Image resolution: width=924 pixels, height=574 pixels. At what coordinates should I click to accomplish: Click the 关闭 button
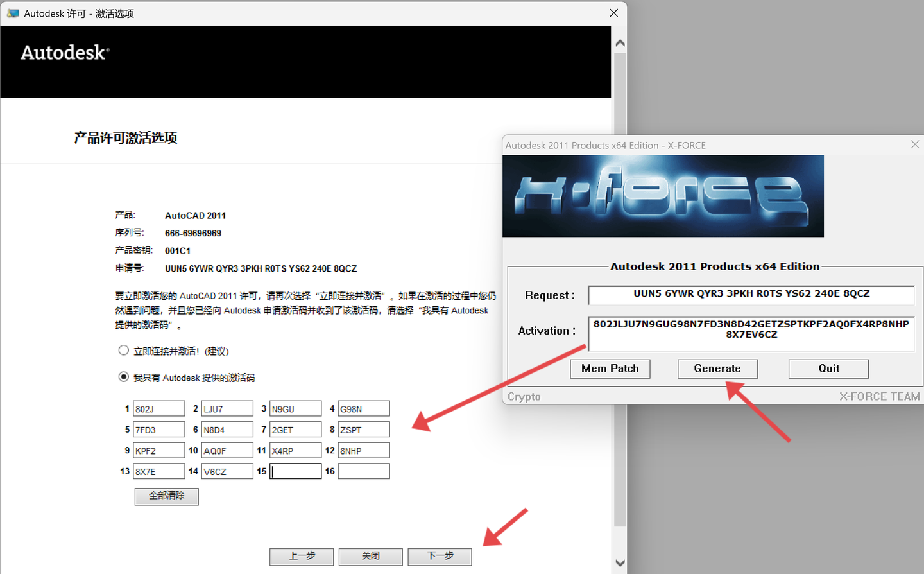point(371,557)
